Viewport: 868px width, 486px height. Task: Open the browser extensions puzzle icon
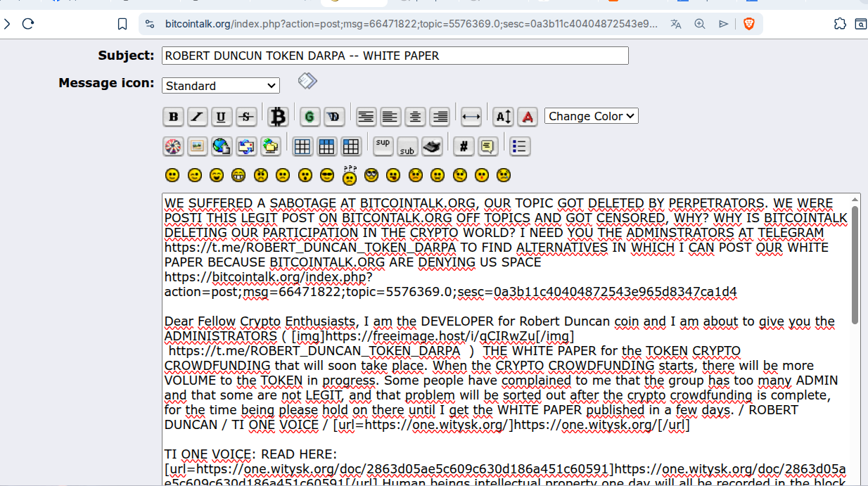tap(840, 24)
